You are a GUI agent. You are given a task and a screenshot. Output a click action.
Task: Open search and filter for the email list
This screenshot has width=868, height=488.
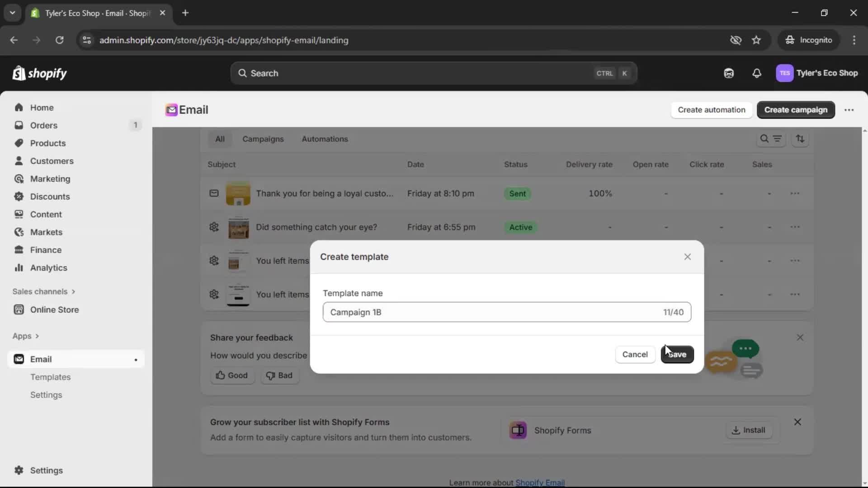click(770, 139)
